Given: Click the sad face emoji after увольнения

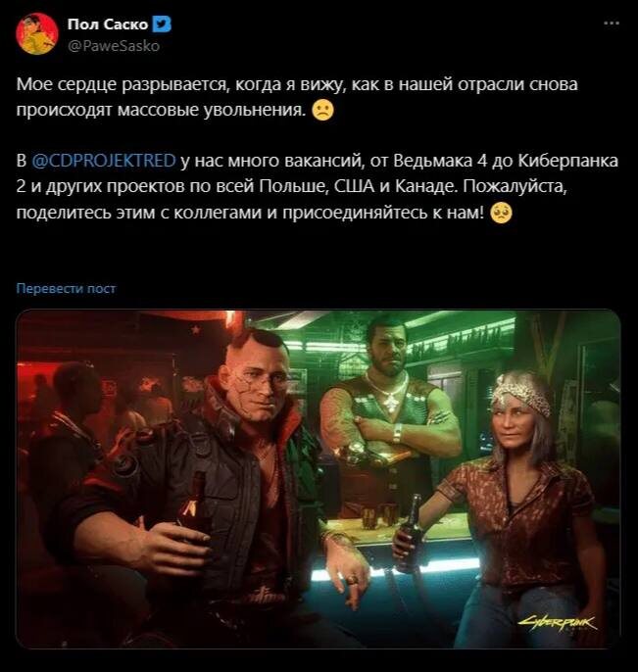Looking at the screenshot, I should pos(323,110).
